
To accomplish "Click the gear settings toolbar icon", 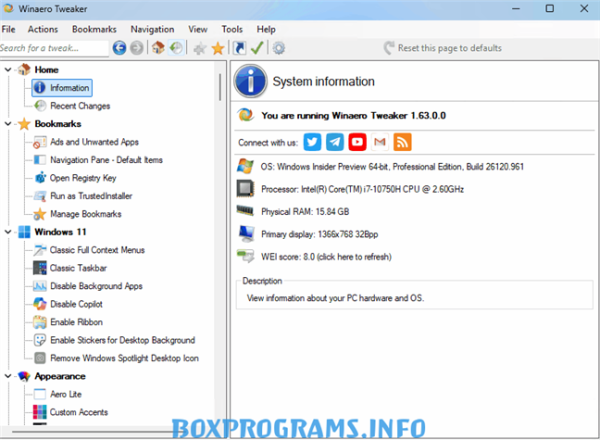I will 279,48.
